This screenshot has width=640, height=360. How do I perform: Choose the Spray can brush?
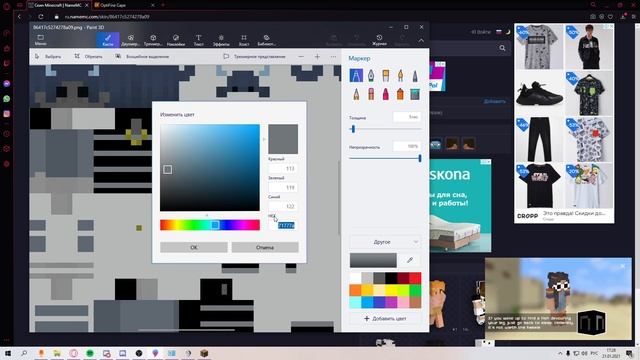point(400,94)
